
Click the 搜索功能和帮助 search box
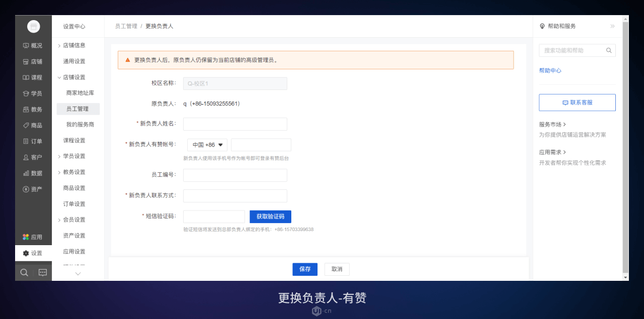pyautogui.click(x=577, y=50)
